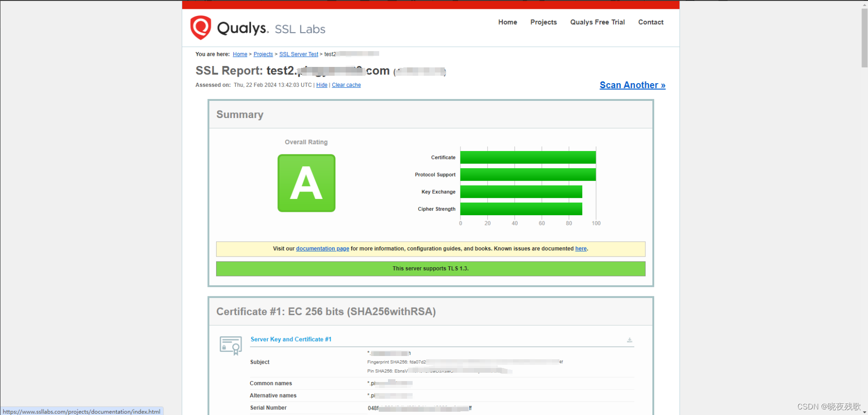
Task: Follow the SSL Server Test breadcrumb link
Action: pyautogui.click(x=299, y=54)
